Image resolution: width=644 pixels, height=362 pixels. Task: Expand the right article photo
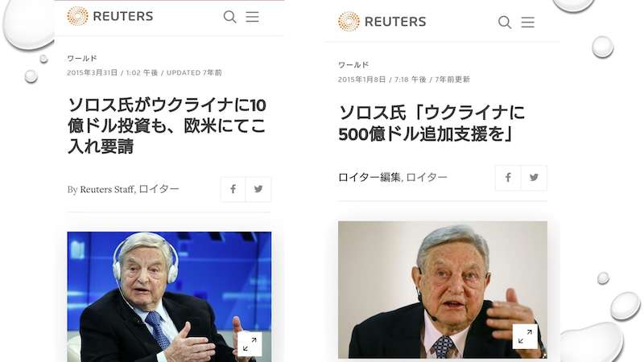pyautogui.click(x=525, y=336)
